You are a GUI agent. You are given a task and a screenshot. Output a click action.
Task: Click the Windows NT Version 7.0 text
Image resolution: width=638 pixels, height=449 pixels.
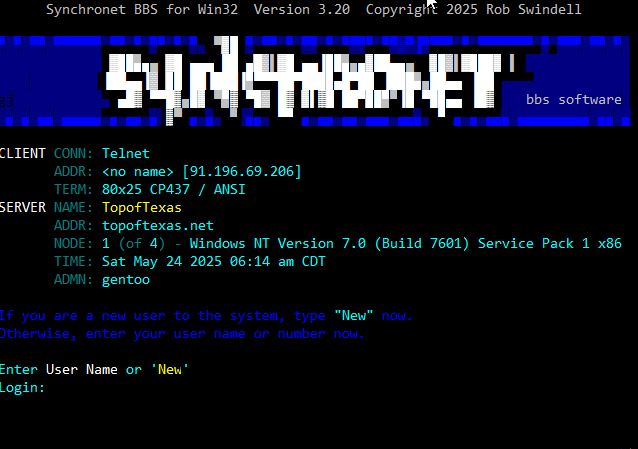[277, 243]
